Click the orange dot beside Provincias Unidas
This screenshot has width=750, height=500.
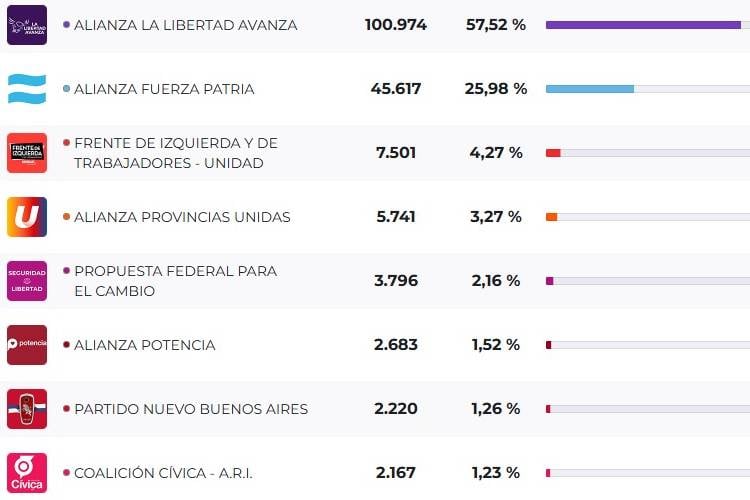tap(66, 217)
